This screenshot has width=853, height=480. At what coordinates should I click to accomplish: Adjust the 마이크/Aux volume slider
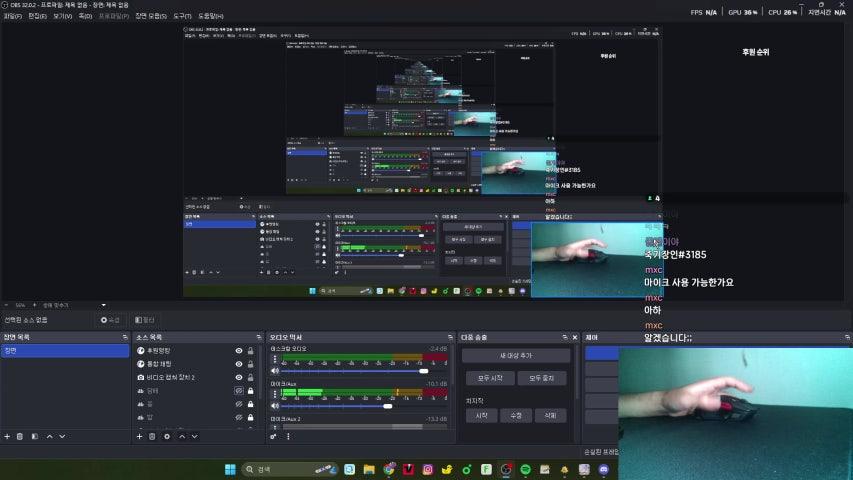387,406
